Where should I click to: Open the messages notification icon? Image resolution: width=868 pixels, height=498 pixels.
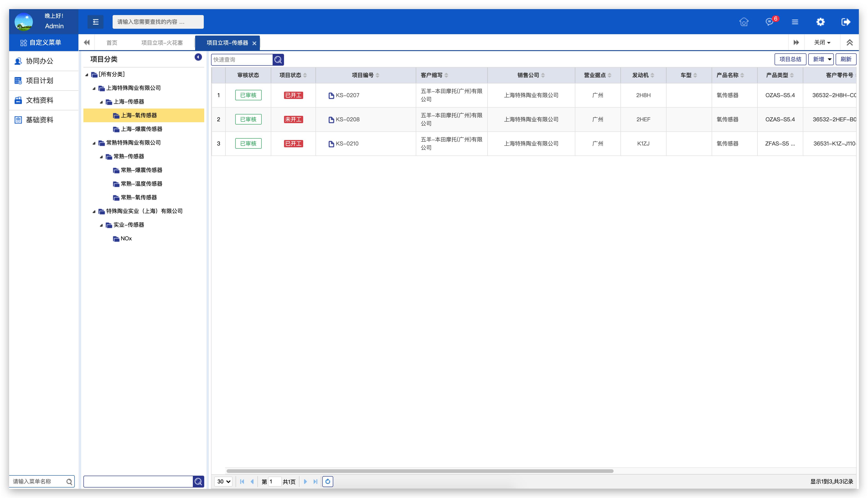pyautogui.click(x=769, y=22)
